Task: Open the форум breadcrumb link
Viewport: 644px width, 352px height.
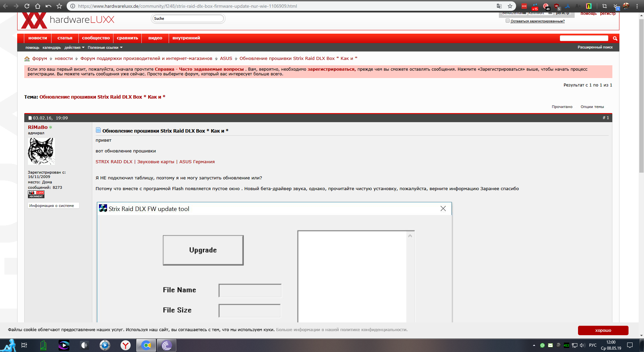Action: coord(40,59)
